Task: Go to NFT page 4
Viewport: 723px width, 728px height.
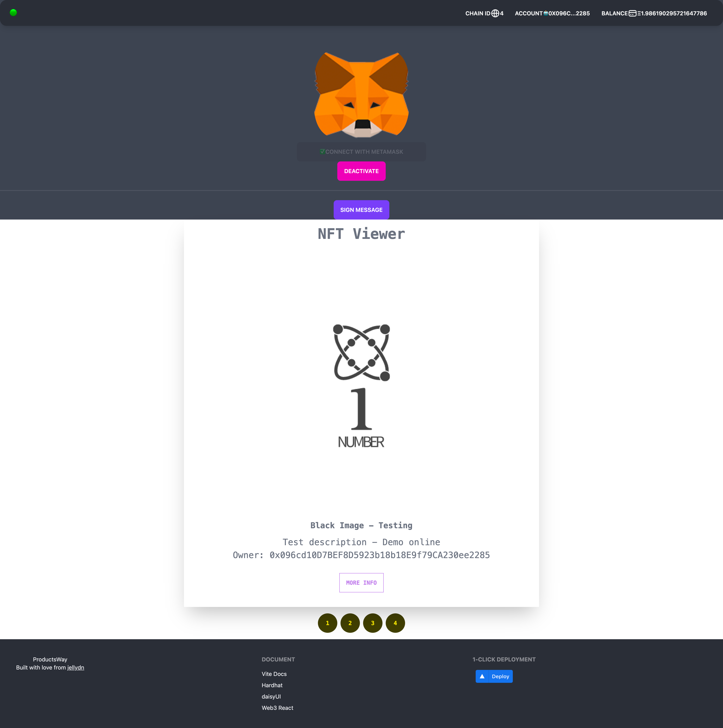Action: point(395,623)
